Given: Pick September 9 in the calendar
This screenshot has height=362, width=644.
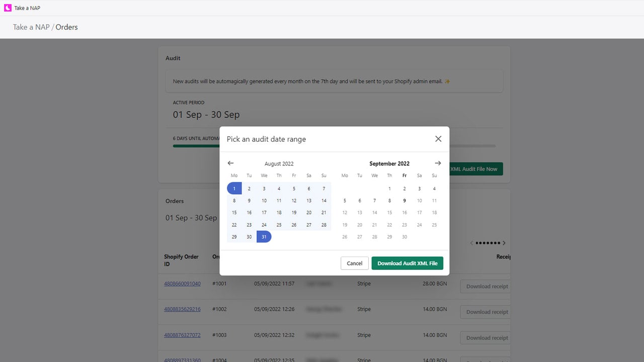Looking at the screenshot, I should [x=405, y=201].
